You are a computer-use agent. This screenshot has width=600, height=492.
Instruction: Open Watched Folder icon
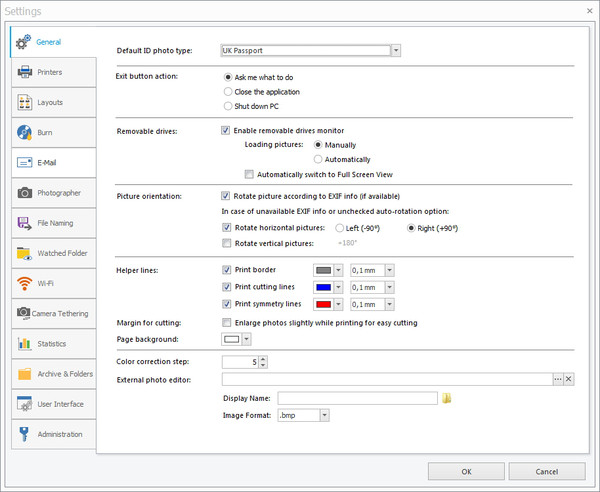[x=24, y=253]
